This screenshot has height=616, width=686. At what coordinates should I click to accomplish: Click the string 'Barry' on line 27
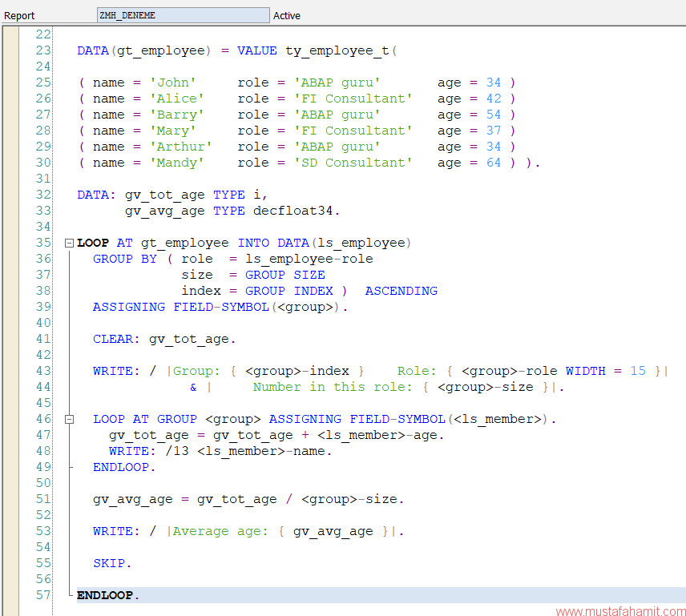(177, 115)
